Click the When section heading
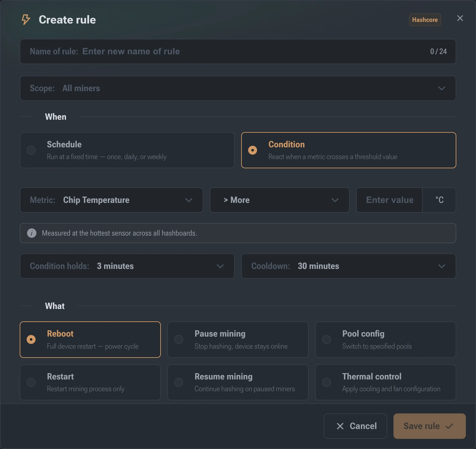 click(x=56, y=117)
